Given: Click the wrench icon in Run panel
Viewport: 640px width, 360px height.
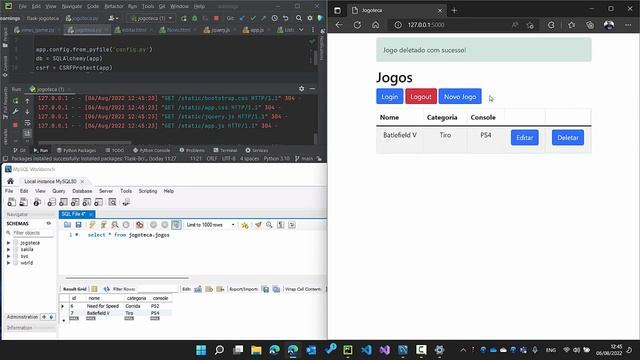Looking at the screenshot, I should coord(16,111).
